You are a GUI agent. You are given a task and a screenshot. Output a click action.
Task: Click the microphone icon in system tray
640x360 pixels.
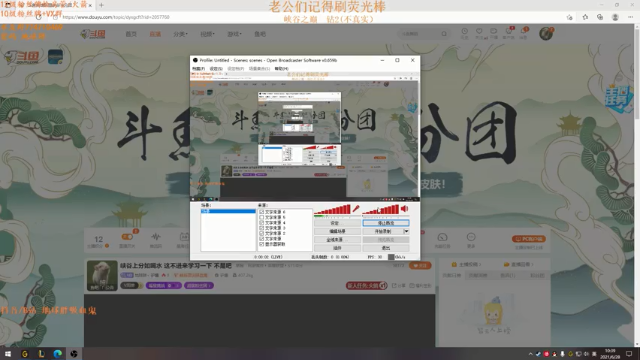point(562,354)
